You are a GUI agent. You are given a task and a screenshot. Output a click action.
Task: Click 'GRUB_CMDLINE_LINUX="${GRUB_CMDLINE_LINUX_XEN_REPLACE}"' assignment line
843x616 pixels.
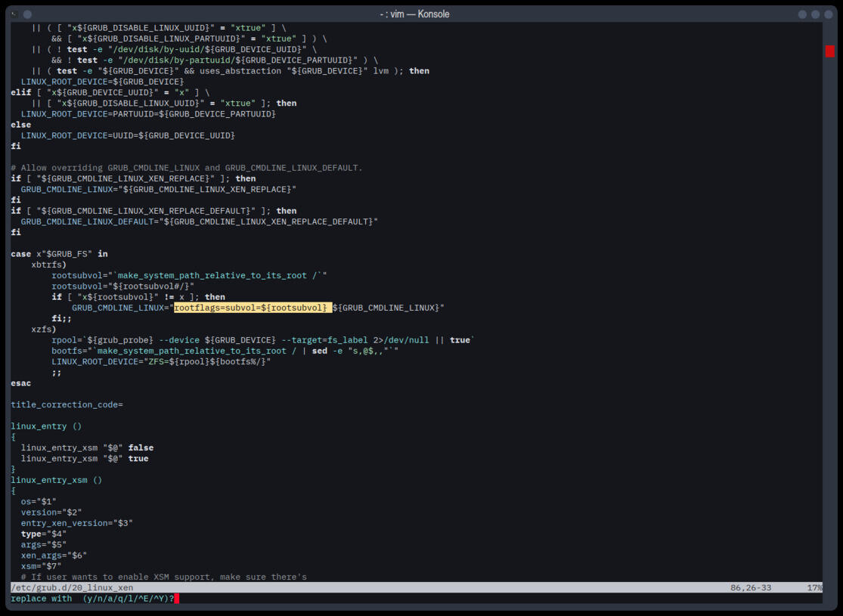[x=159, y=189]
